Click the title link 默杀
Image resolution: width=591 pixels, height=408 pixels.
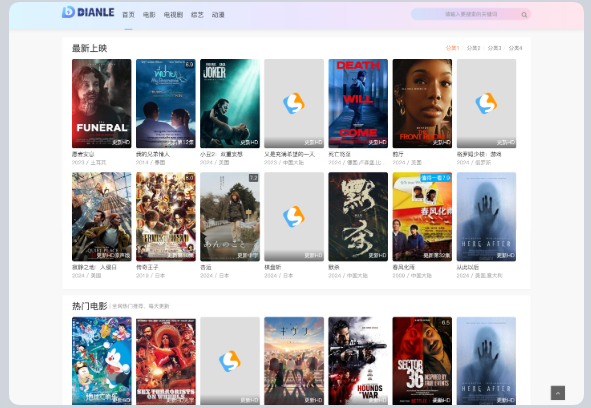point(334,267)
